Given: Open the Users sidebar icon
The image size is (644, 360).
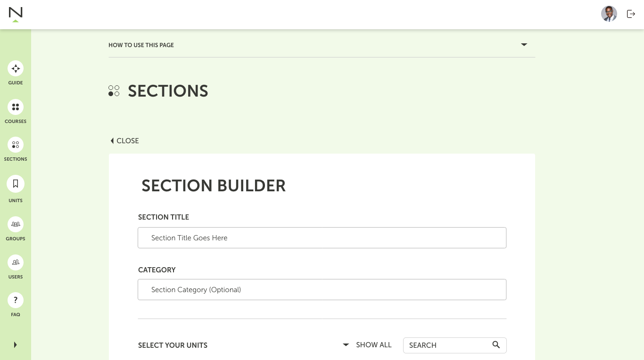Looking at the screenshot, I should tap(16, 262).
